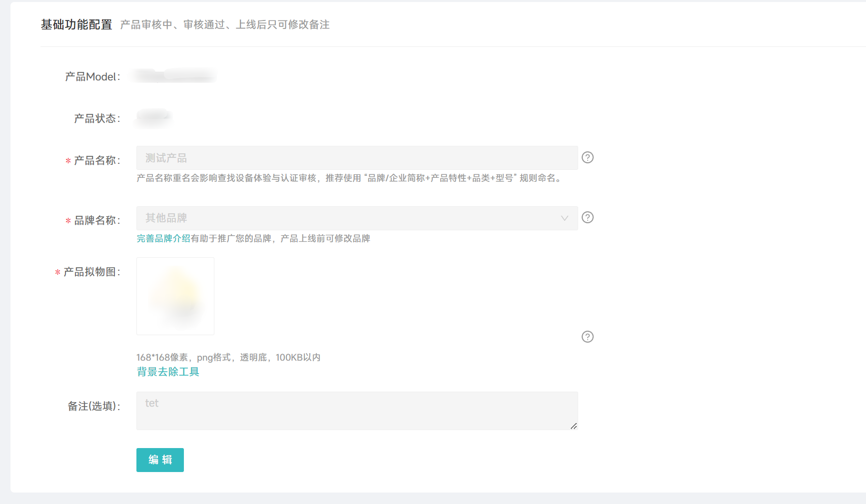Open the 背景去除工具 link
Viewport: 866px width, 504px height.
tap(168, 372)
